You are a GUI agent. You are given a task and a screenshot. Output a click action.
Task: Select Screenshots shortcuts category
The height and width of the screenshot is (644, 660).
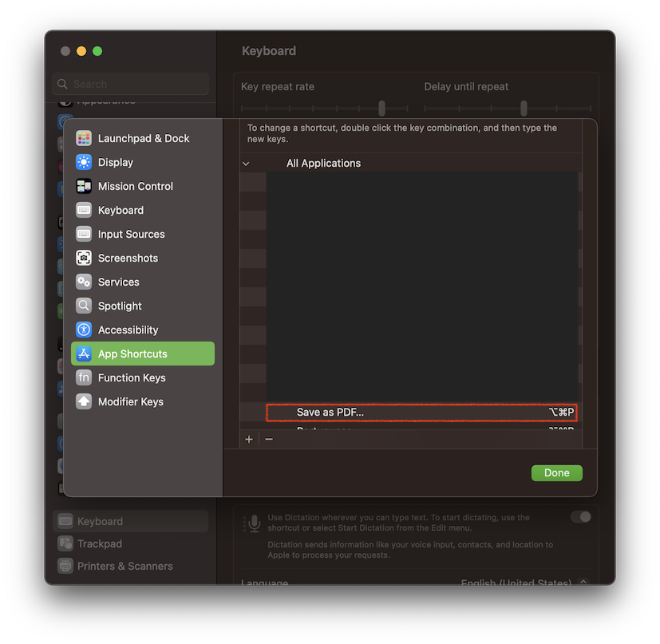143,258
